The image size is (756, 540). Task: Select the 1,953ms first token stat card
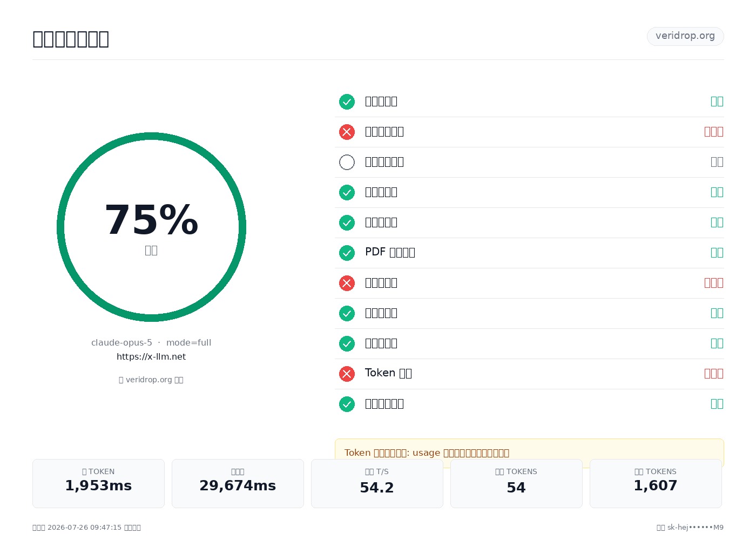point(98,483)
